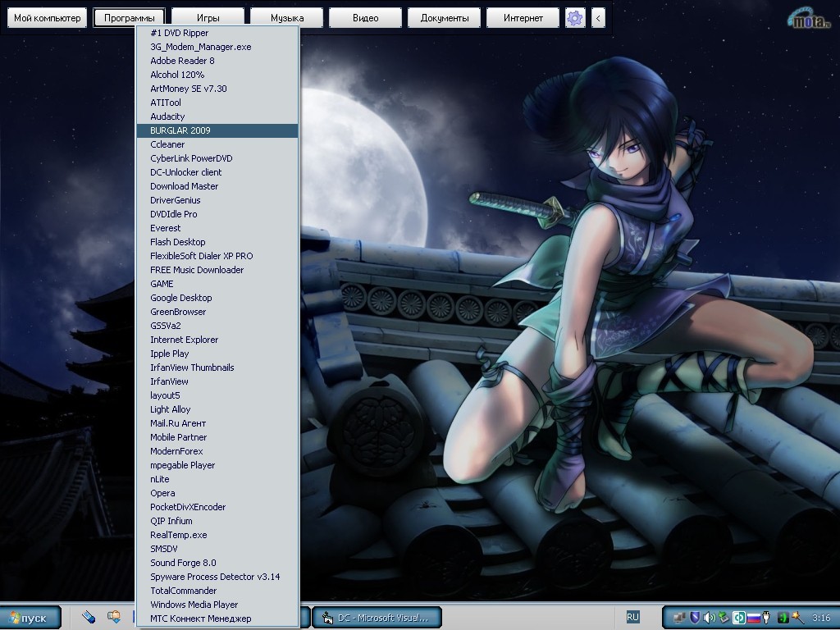Launch ATITool
The height and width of the screenshot is (630, 840).
point(217,103)
